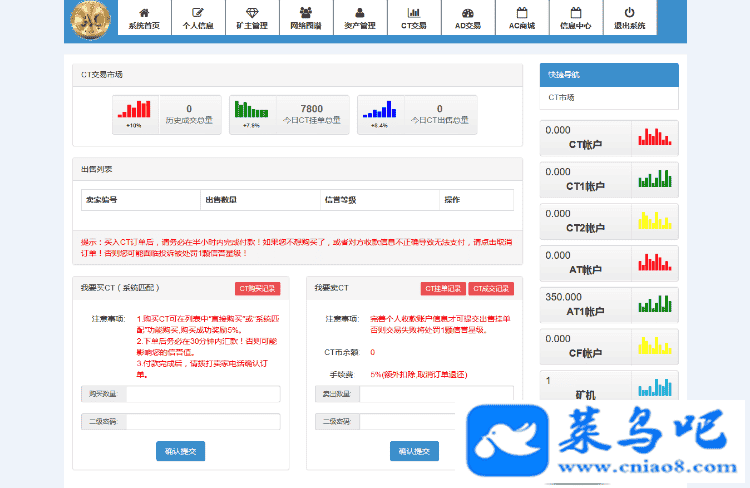Click the CT成交记录 red button
The width and height of the screenshot is (750, 488).
490,288
